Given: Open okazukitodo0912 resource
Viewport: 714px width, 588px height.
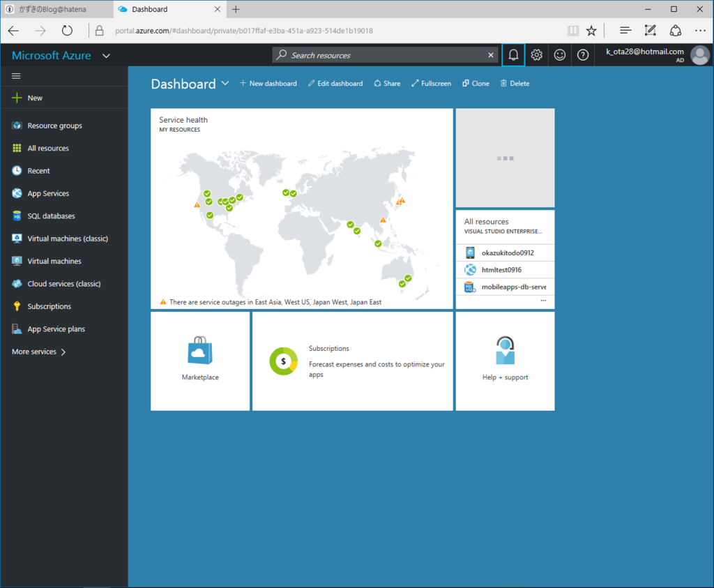Looking at the screenshot, I should click(505, 252).
